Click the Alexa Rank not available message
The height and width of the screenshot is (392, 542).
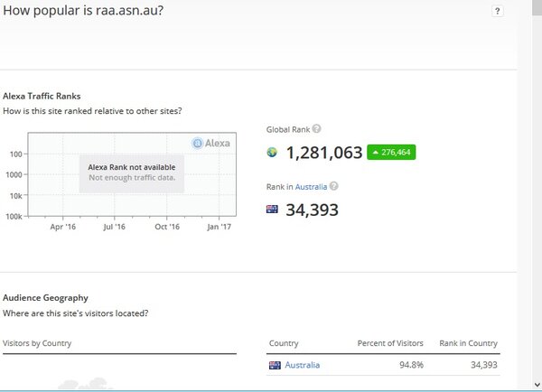(132, 167)
